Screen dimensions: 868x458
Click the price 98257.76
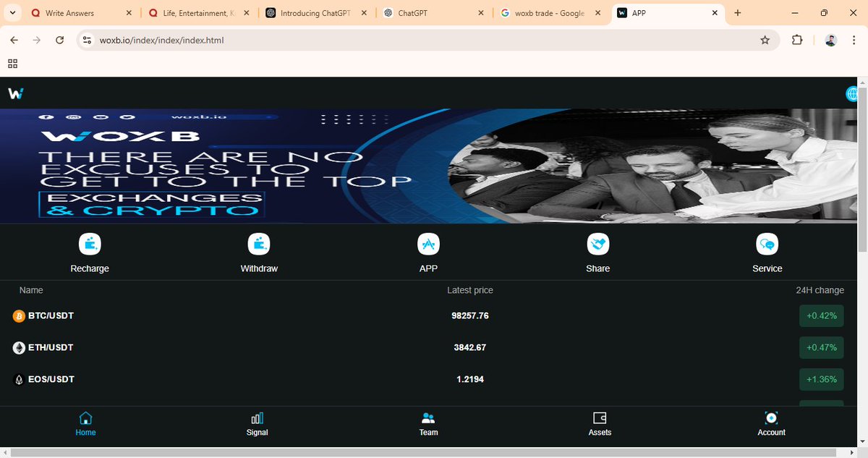click(470, 316)
